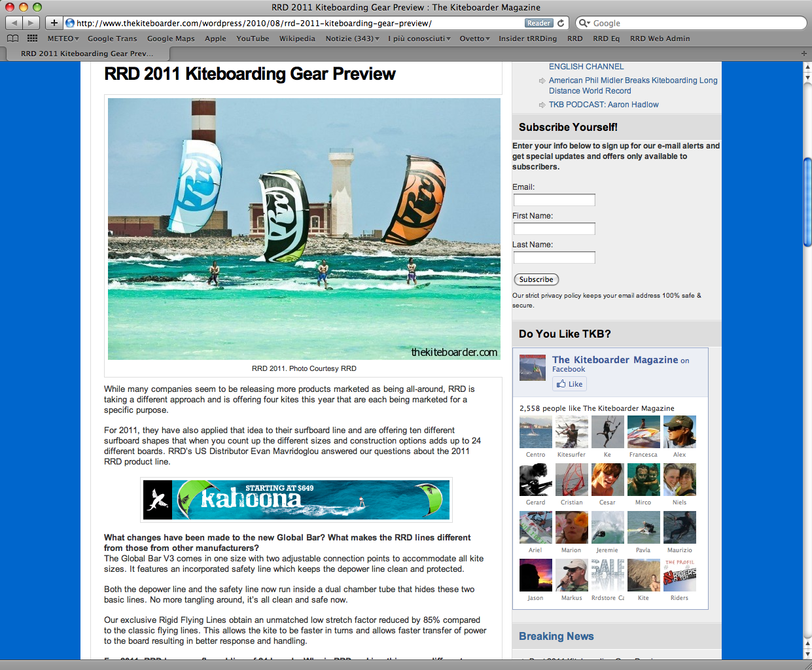Click the vertical scrollbar thumb

(x=807, y=202)
